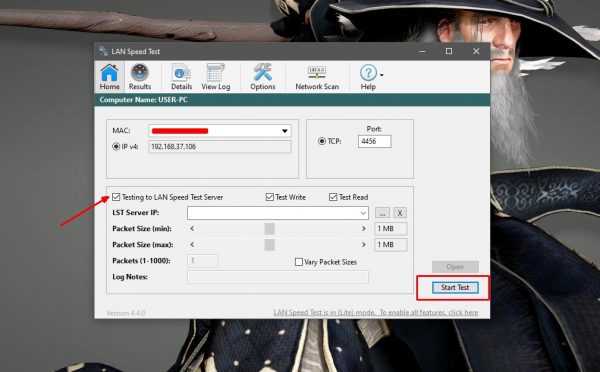Open the Results gauge icon
Screen dimensions: 600x372
[x=140, y=73]
